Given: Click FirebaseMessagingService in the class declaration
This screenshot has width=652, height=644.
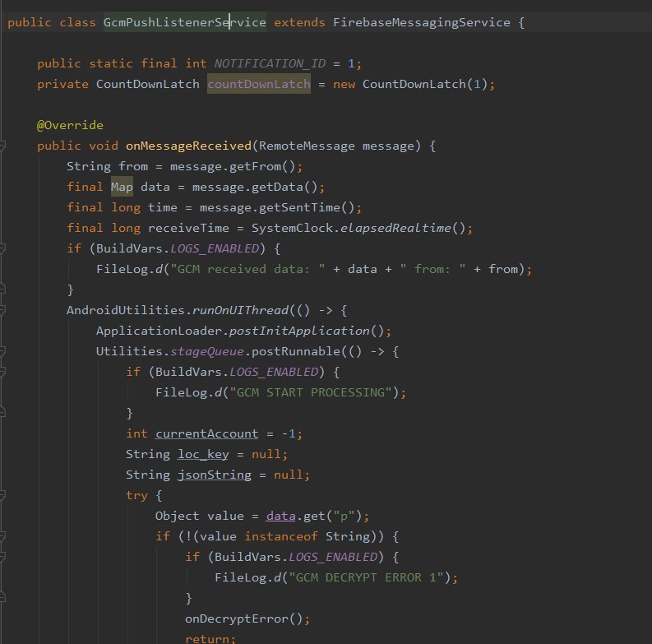Looking at the screenshot, I should (421, 22).
